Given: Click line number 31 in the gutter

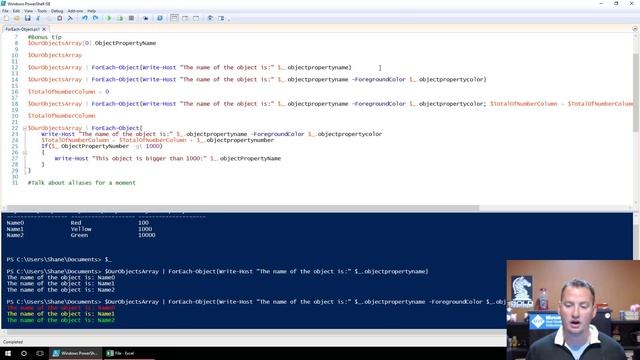Looking at the screenshot, I should [x=15, y=183].
